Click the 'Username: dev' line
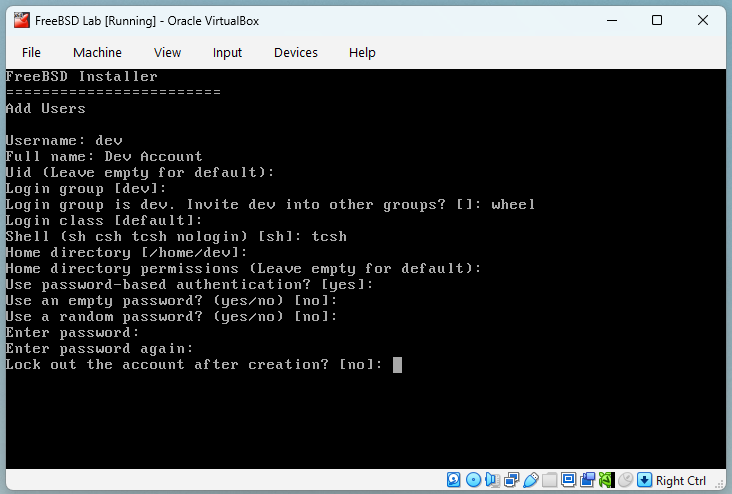This screenshot has height=494, width=732. pos(64,140)
